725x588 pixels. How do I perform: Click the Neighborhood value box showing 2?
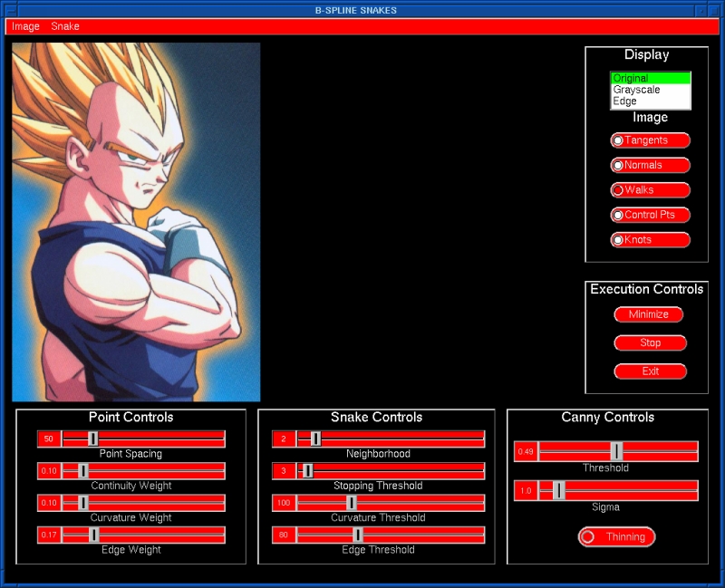[284, 439]
